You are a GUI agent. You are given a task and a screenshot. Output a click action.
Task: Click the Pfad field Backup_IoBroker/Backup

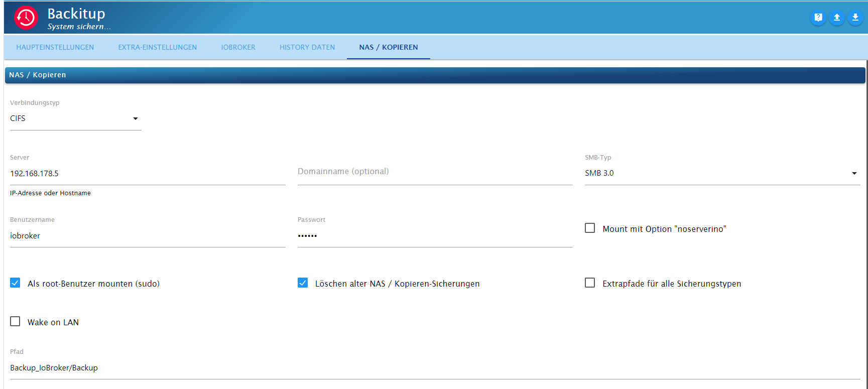(435, 368)
